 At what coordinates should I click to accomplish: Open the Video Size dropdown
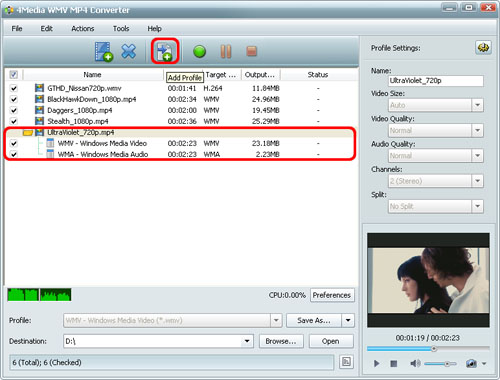pos(477,105)
